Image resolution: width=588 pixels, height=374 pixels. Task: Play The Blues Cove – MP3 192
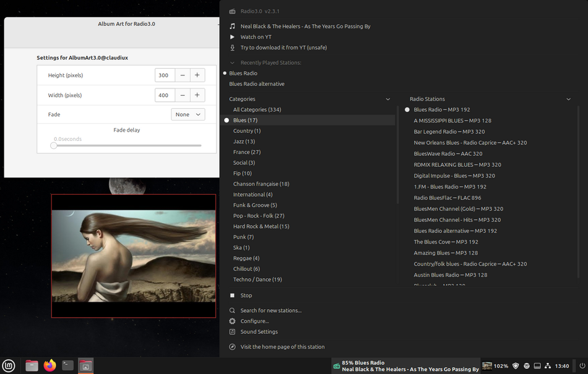(x=446, y=242)
